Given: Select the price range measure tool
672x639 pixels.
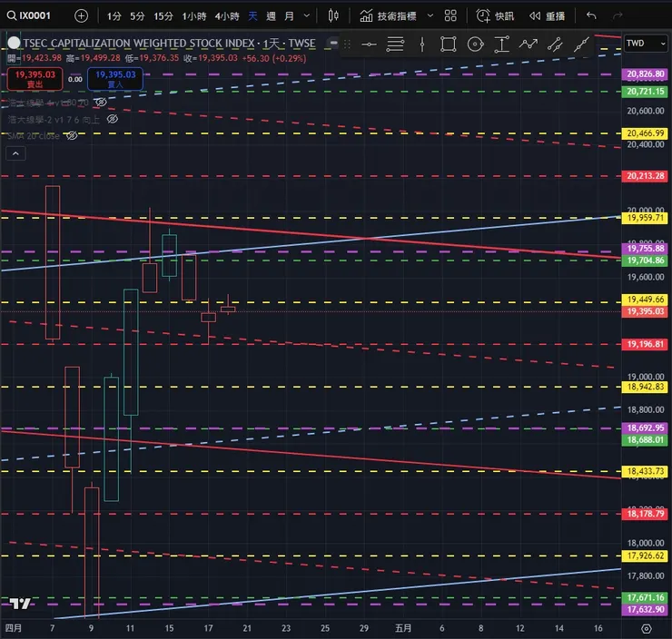Looking at the screenshot, I should (x=502, y=44).
